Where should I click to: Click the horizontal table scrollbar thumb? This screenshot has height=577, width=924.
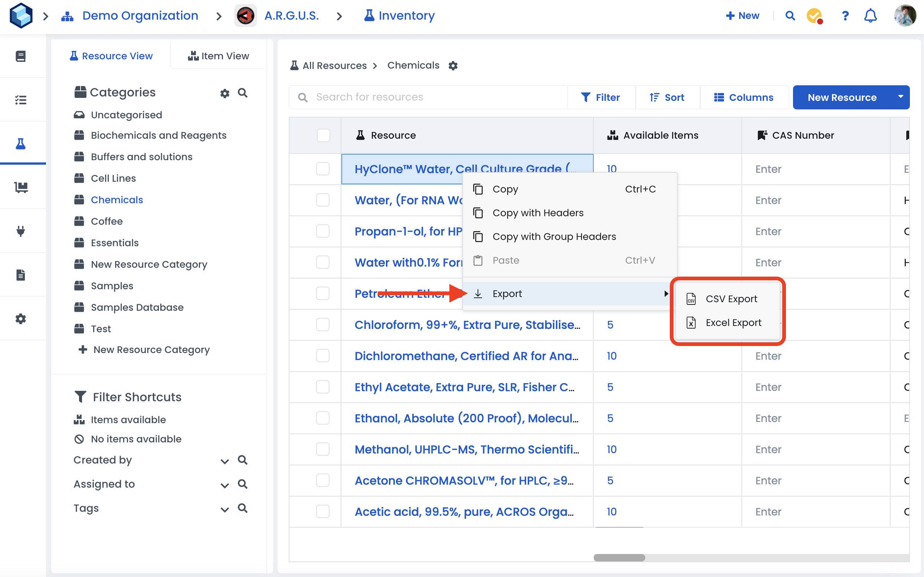point(619,558)
